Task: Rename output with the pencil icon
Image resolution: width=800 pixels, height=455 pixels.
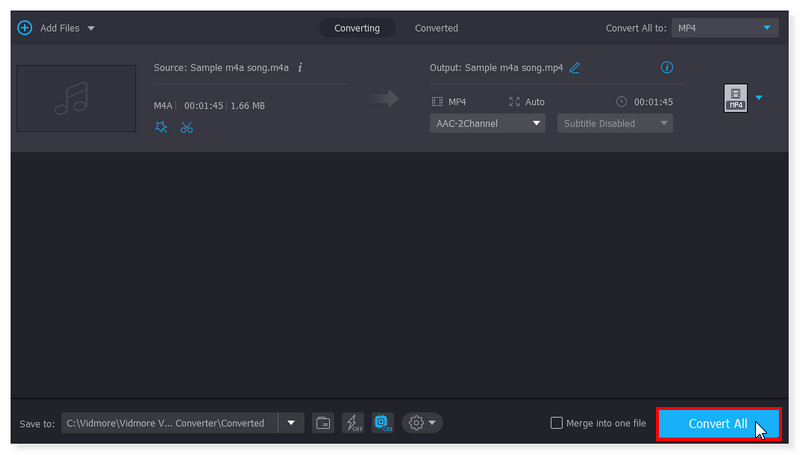Action: click(x=574, y=68)
